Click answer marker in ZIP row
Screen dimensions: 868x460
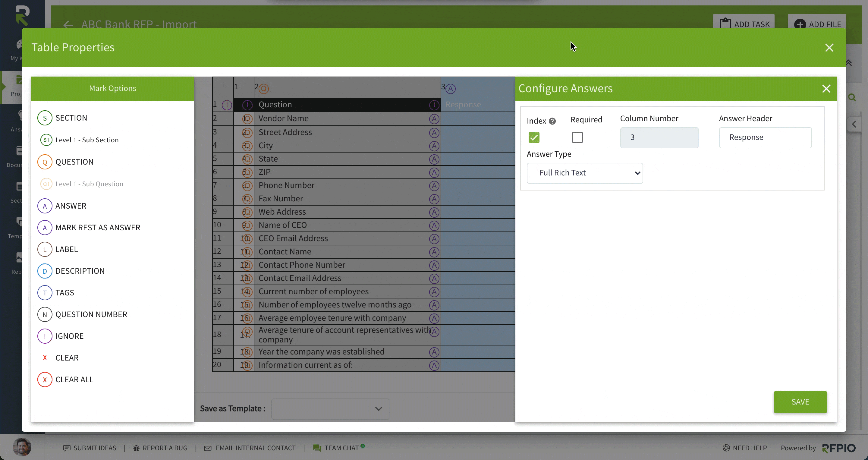434,172
